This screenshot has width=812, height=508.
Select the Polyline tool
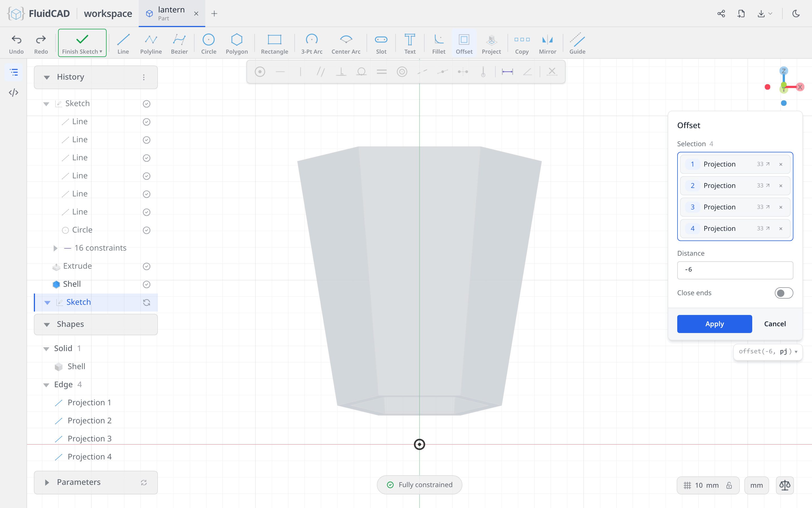151,43
